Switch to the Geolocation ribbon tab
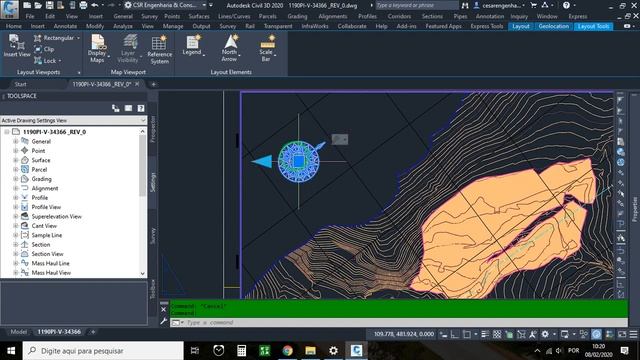 553,26
